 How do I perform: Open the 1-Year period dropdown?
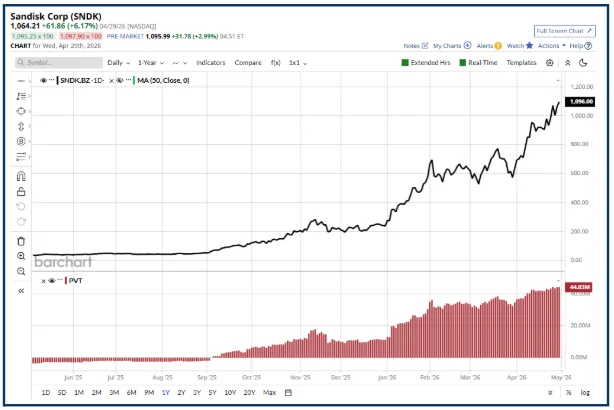point(151,63)
